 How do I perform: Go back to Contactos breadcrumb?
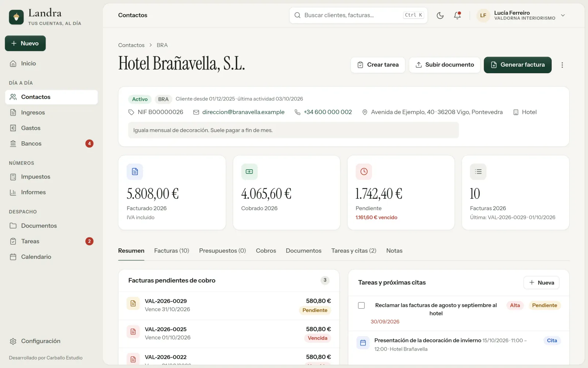coord(131,45)
